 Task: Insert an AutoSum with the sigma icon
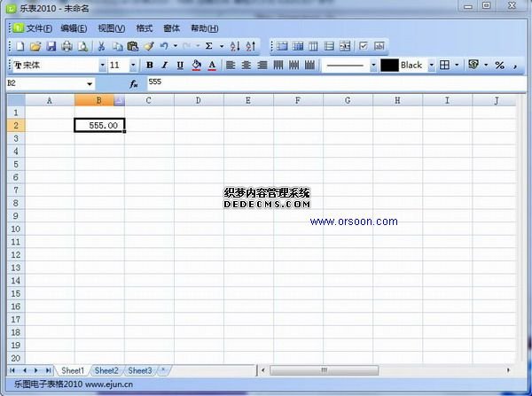[209, 46]
